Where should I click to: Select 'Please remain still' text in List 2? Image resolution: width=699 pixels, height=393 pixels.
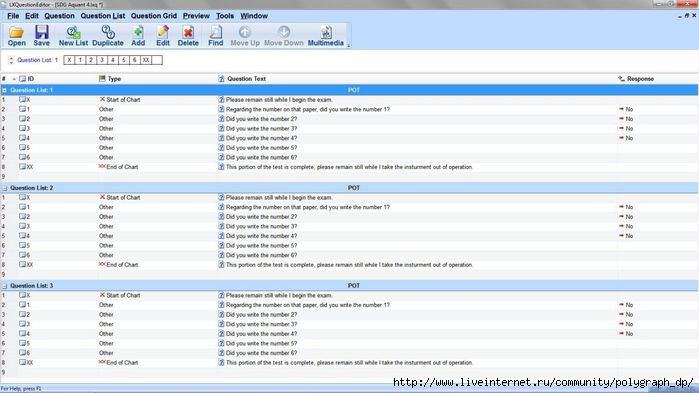279,197
